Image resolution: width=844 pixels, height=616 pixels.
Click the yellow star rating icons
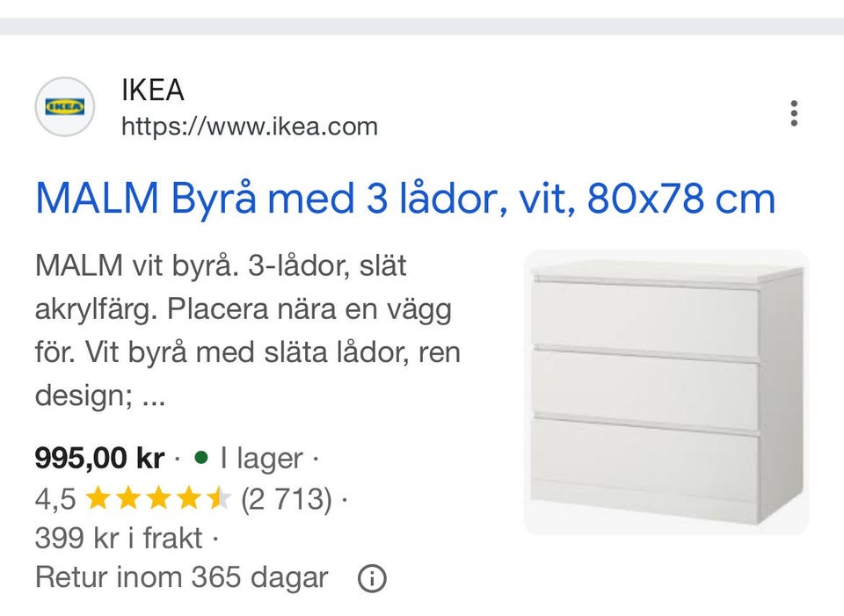tap(158, 498)
